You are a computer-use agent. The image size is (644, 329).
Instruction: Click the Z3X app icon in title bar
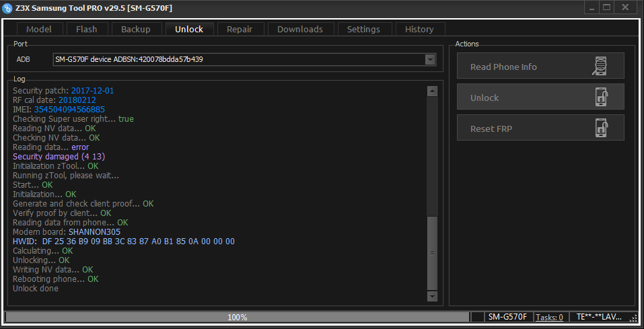point(7,8)
